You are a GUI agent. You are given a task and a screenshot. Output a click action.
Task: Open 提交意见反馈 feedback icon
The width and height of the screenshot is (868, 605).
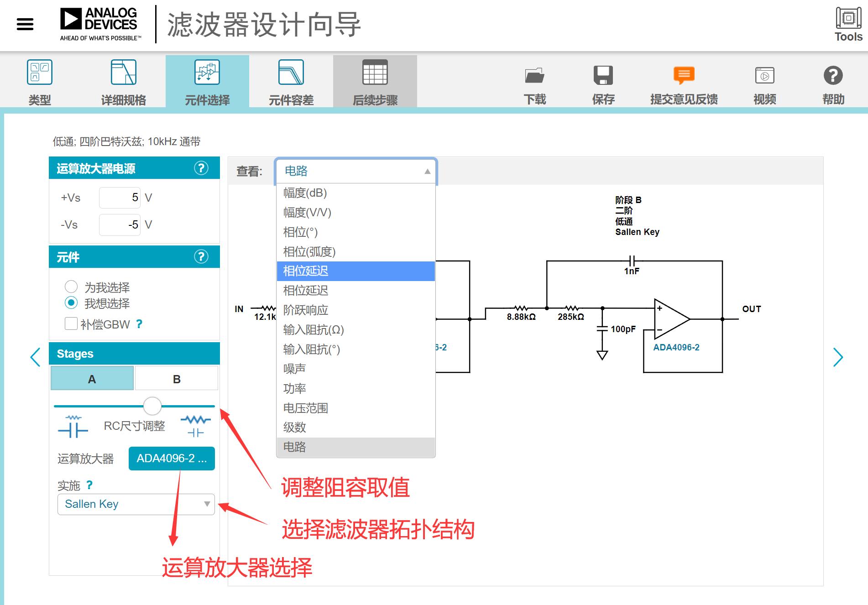coord(683,76)
